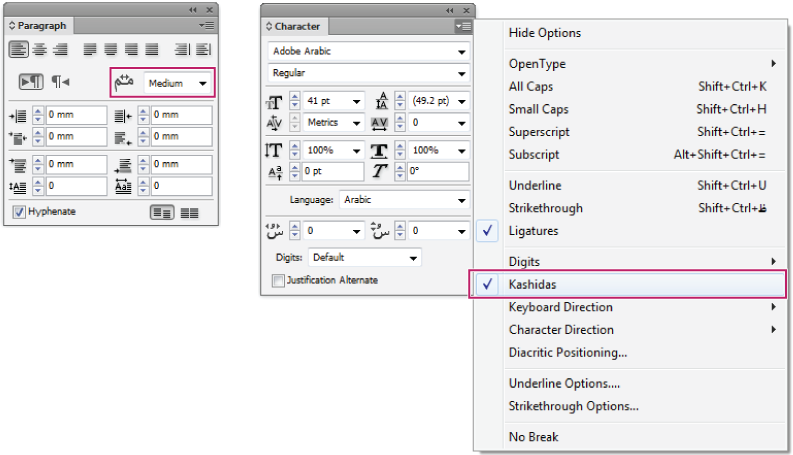Viewport: 793px width, 455px height.
Task: Open the Adobe Arabic font family dropdown
Action: tap(368, 52)
